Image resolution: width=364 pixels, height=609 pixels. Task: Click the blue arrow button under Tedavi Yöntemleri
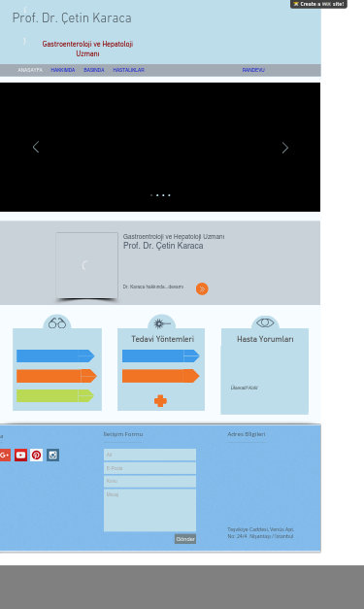coord(161,355)
